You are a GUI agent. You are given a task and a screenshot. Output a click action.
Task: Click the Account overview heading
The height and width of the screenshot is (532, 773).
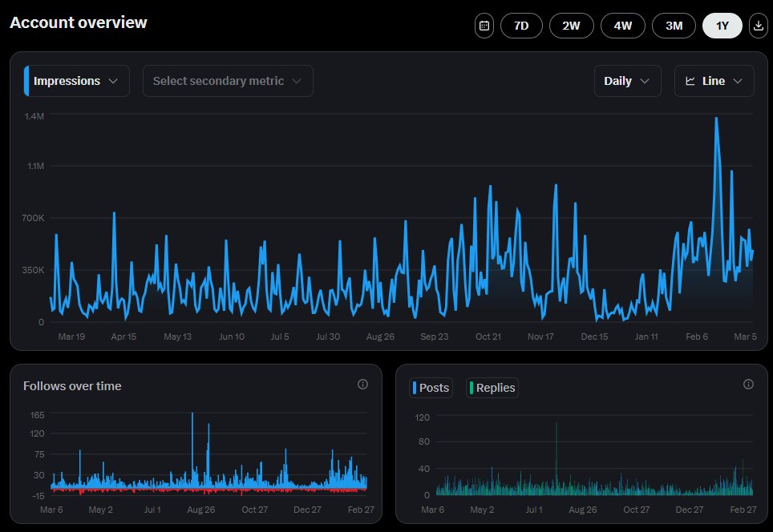79,22
